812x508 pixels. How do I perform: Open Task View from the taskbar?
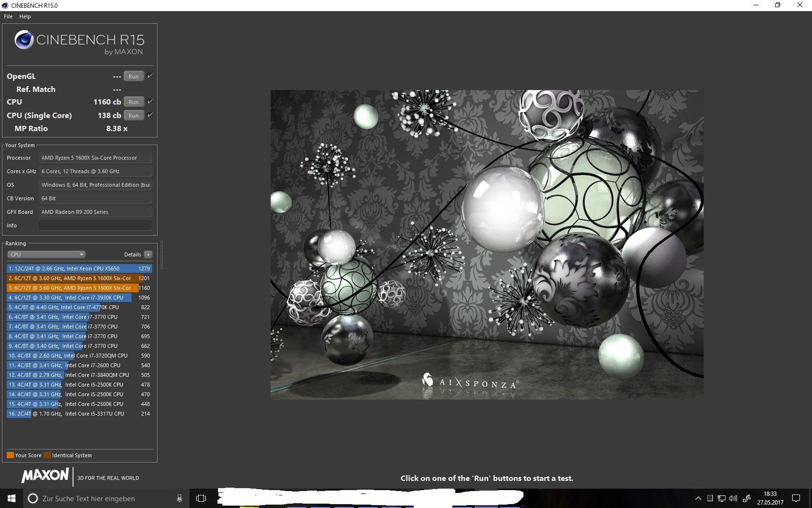tap(201, 498)
